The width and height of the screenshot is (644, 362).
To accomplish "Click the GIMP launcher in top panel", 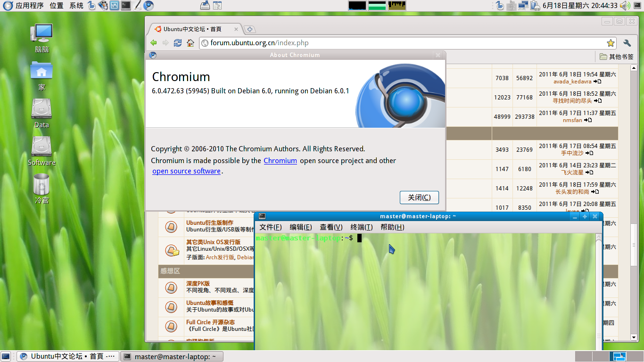I will tap(103, 6).
